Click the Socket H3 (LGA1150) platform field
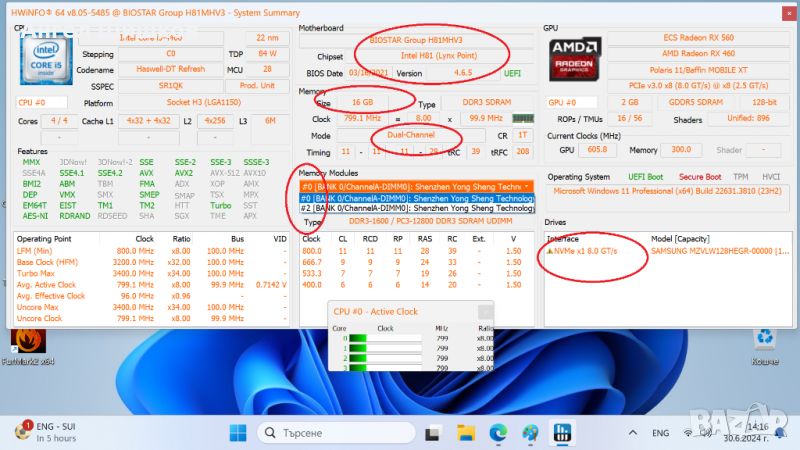 pyautogui.click(x=204, y=103)
